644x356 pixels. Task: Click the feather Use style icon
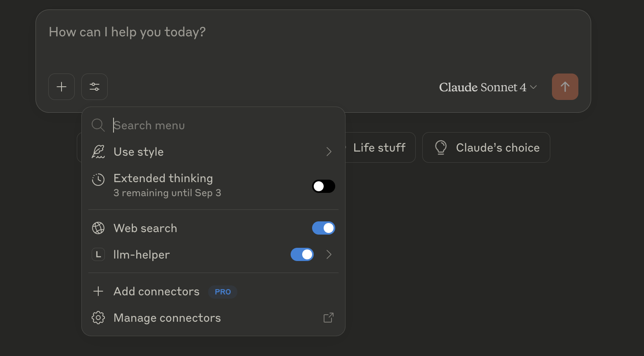point(98,152)
